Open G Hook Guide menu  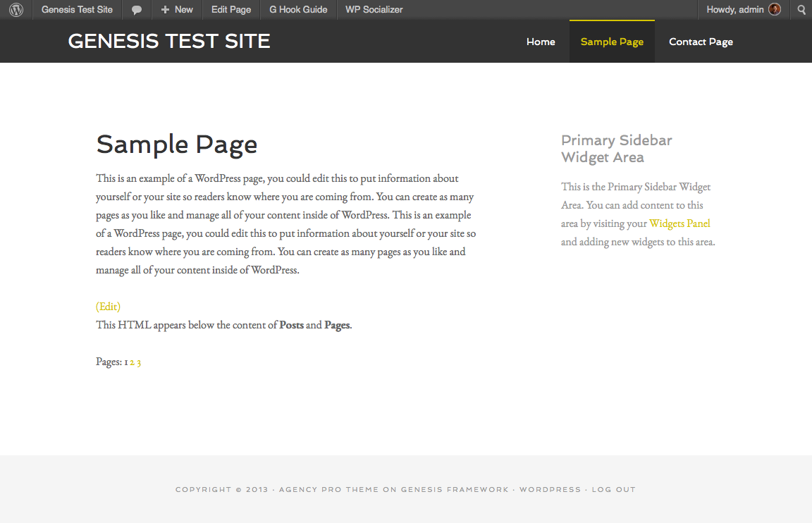pyautogui.click(x=298, y=10)
